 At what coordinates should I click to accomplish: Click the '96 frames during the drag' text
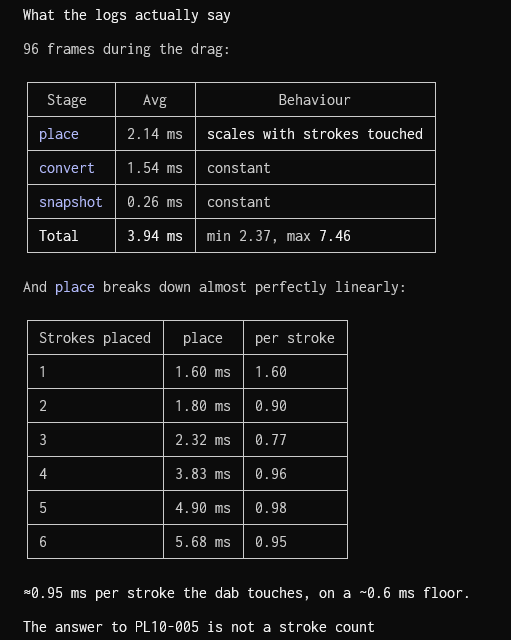coord(127,49)
